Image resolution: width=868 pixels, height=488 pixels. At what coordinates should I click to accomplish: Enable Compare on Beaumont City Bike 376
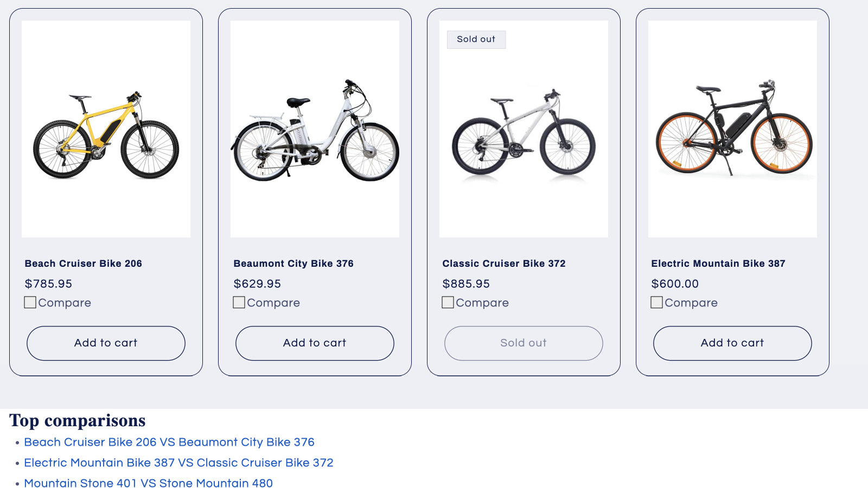coord(239,303)
